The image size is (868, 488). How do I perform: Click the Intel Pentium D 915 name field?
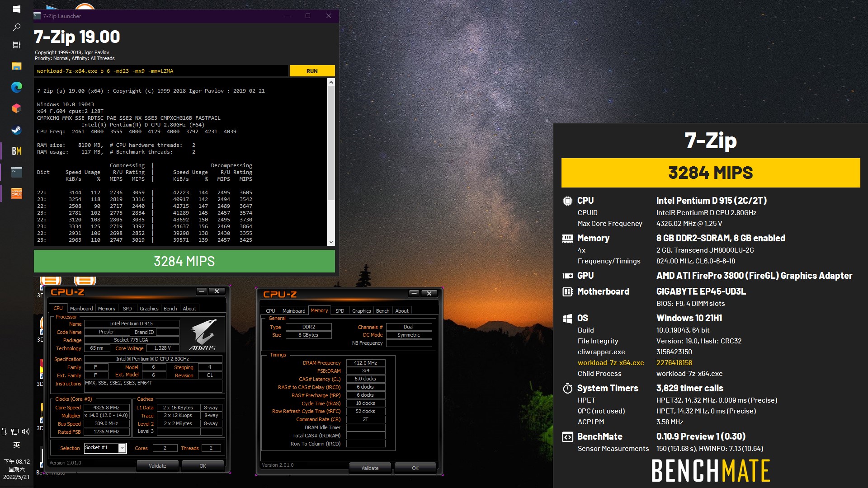(x=131, y=324)
